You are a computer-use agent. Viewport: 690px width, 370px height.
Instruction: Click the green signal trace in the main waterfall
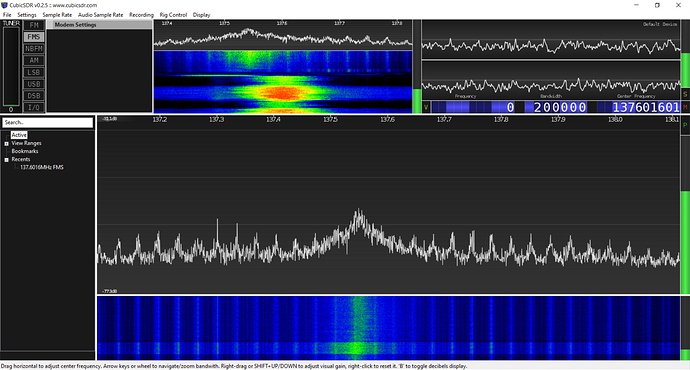click(x=359, y=328)
